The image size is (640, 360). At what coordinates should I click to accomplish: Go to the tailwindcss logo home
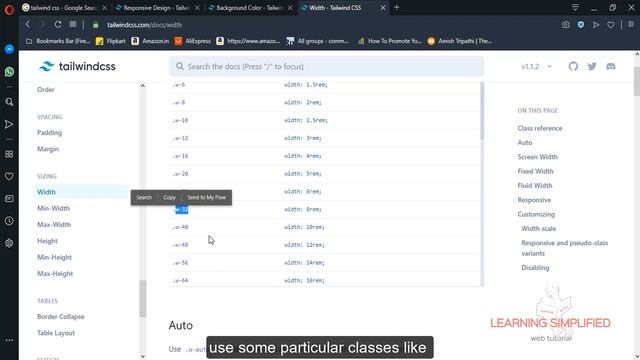[77, 66]
